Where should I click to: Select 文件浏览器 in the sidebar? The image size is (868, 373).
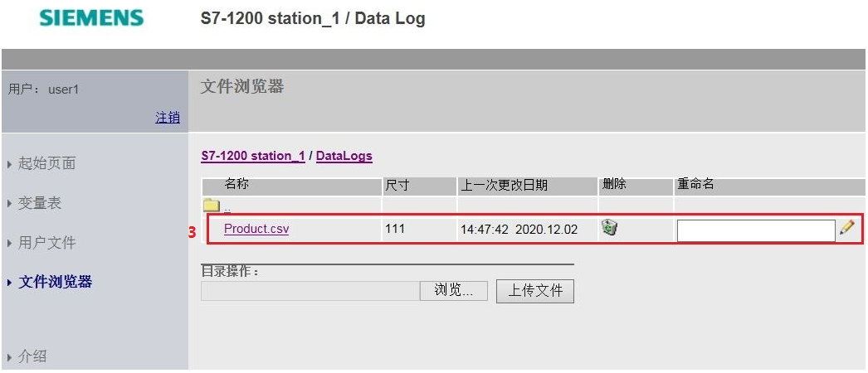coord(56,282)
